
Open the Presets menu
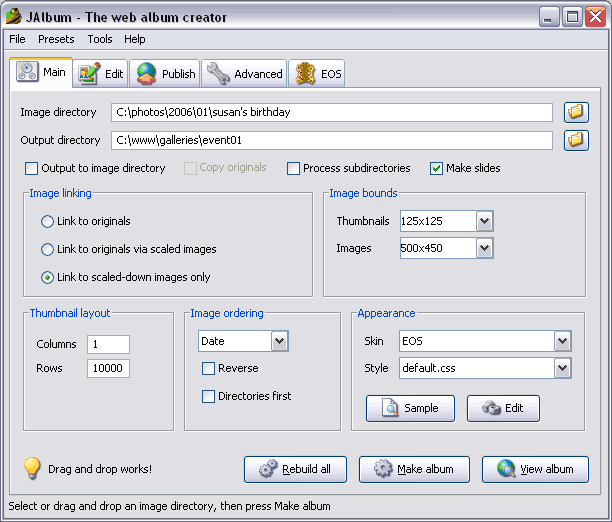point(56,39)
